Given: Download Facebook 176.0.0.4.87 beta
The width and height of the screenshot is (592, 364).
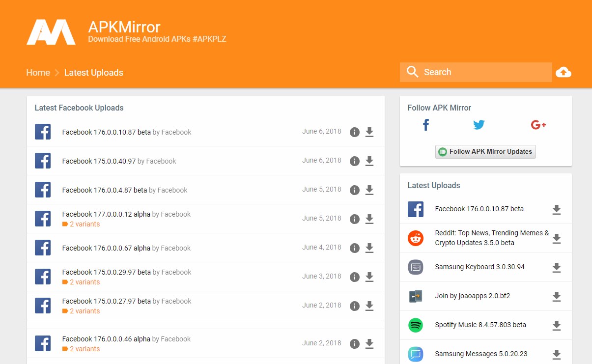Looking at the screenshot, I should [369, 190].
